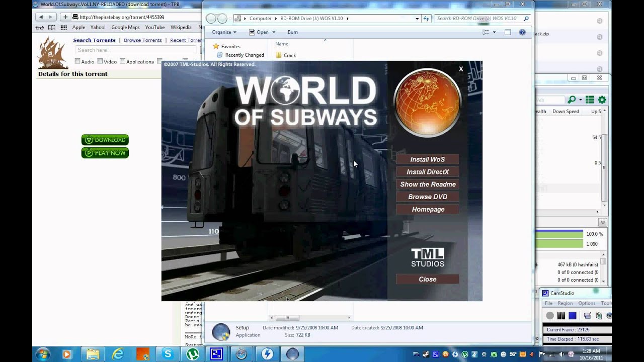Click the CamStudio pause button
This screenshot has width=644, height=362.
tap(561, 316)
